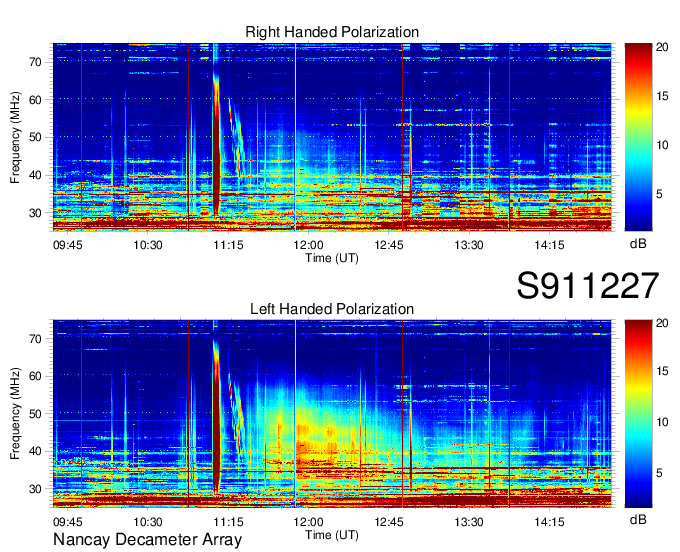Click the 09:45 tick under Left Handed plot

(x=68, y=521)
